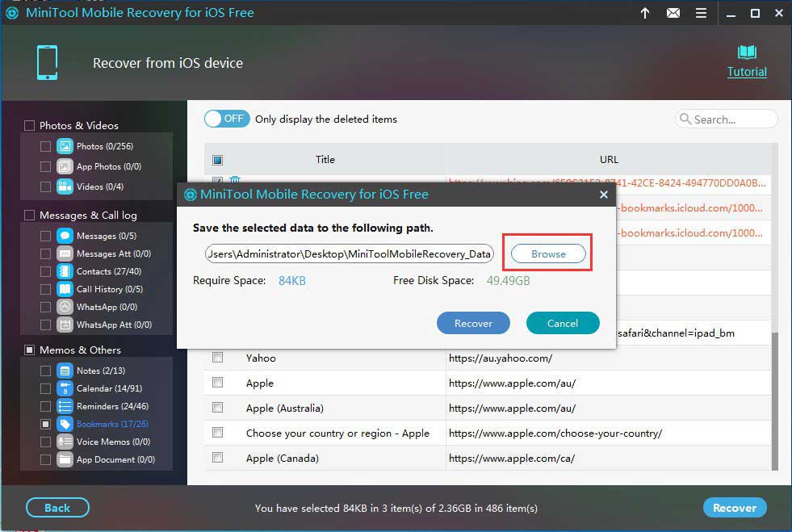The image size is (792, 532).
Task: Check the Apple (Canada) row checkbox
Action: pyautogui.click(x=218, y=458)
